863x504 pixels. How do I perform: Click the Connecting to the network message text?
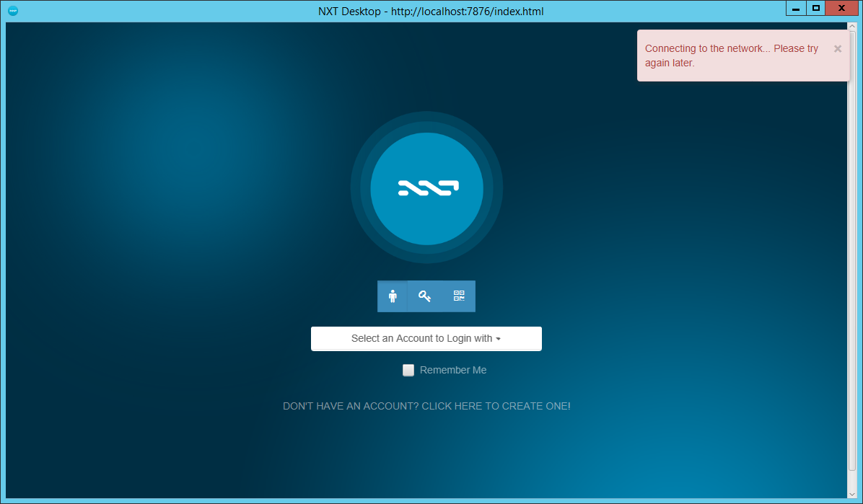[732, 56]
